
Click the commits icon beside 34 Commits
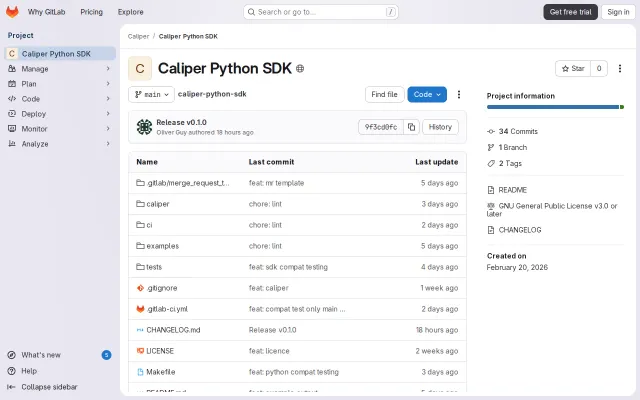(x=491, y=131)
